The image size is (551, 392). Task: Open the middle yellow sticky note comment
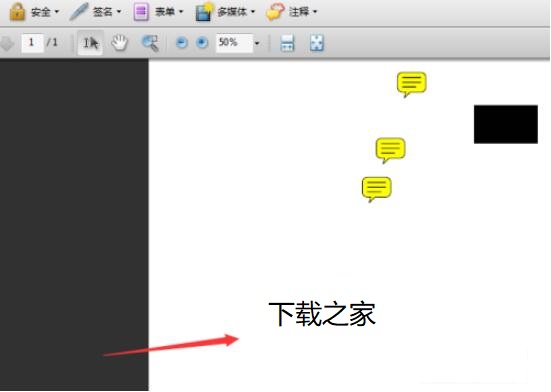390,150
